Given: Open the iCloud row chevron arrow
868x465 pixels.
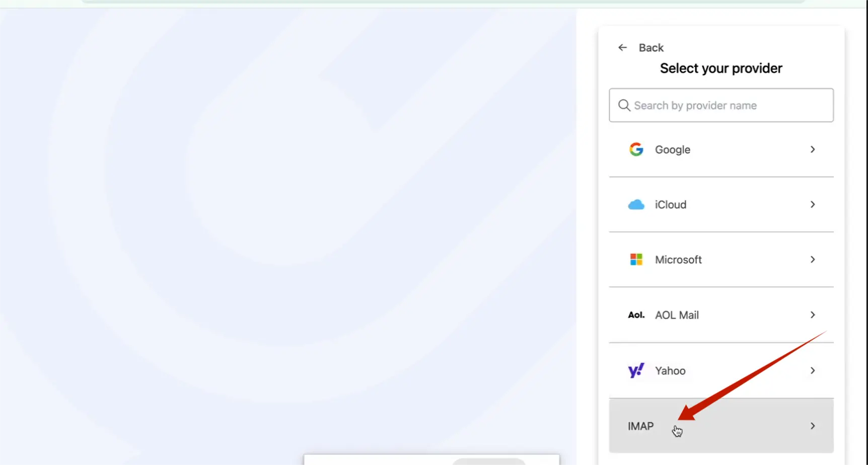Looking at the screenshot, I should tap(812, 204).
